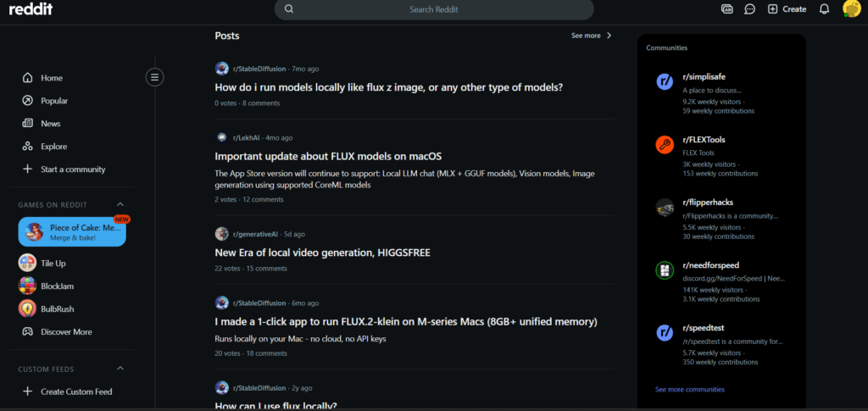
Task: Open the chat bubble icon in header
Action: pyautogui.click(x=749, y=8)
